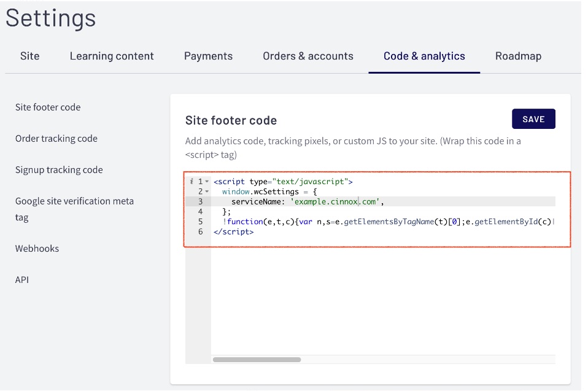Select Site footer code in sidebar
Image resolution: width=588 pixels, height=391 pixels.
[48, 107]
